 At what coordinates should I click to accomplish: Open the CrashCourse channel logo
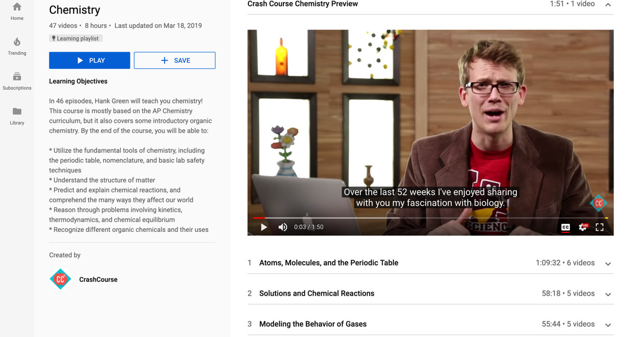coord(60,279)
